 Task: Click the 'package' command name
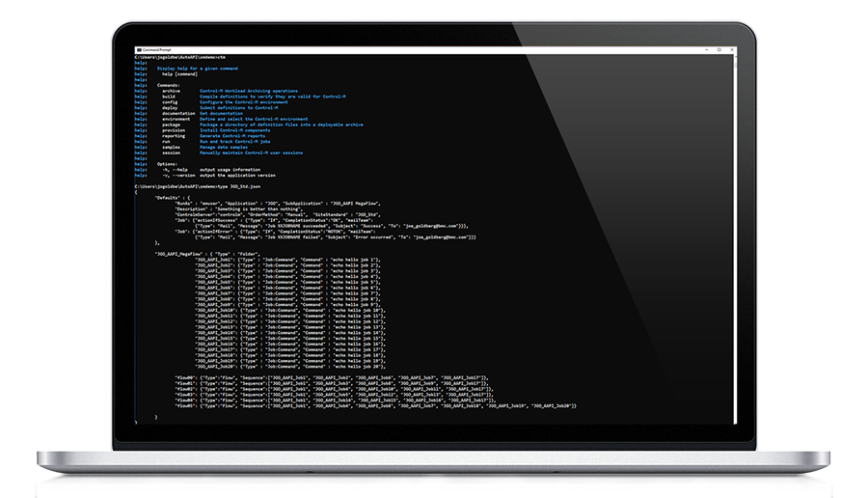(171, 124)
